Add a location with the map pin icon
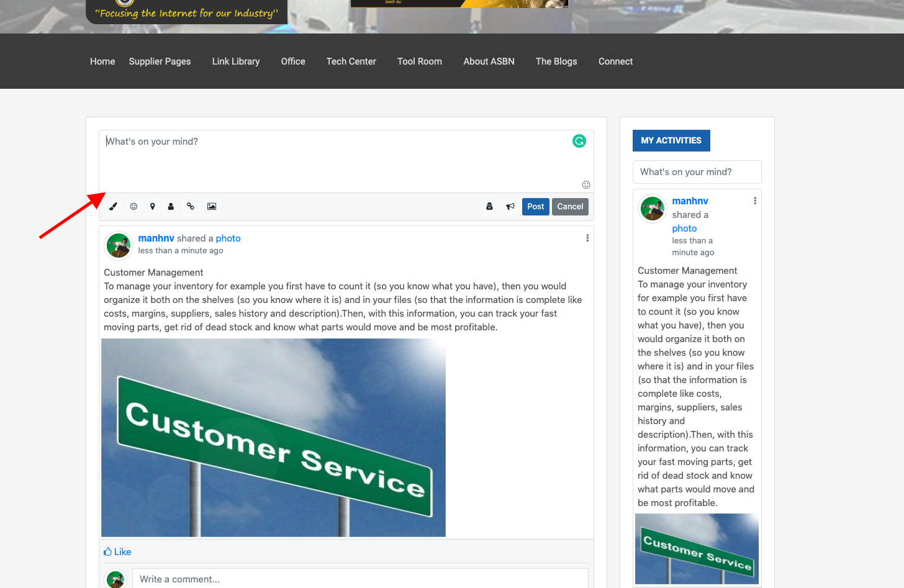The width and height of the screenshot is (904, 588). point(152,207)
